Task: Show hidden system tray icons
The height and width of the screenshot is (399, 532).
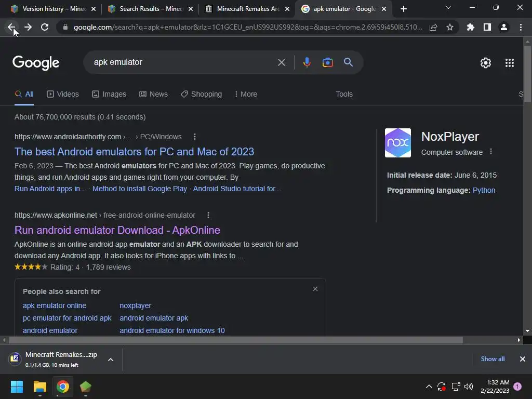Action: coord(429,387)
